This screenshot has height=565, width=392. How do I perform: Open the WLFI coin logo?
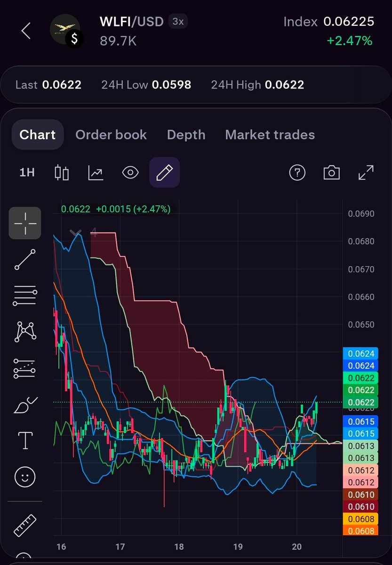click(x=65, y=31)
